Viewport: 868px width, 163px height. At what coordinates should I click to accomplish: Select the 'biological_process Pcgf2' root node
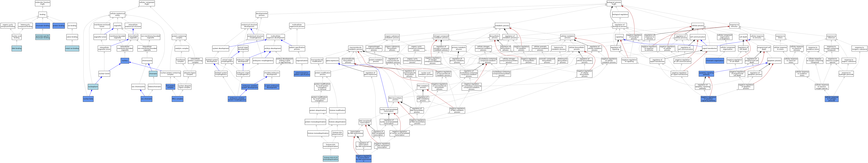coord(614,3)
